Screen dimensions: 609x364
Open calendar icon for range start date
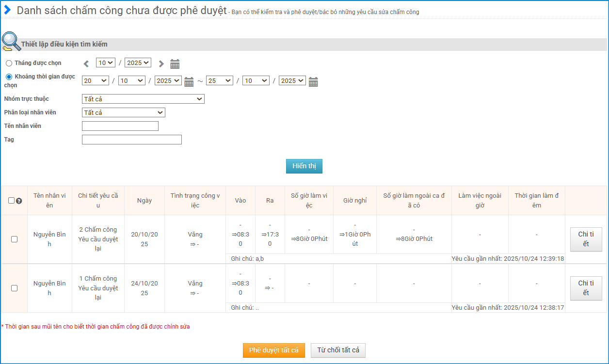[189, 81]
